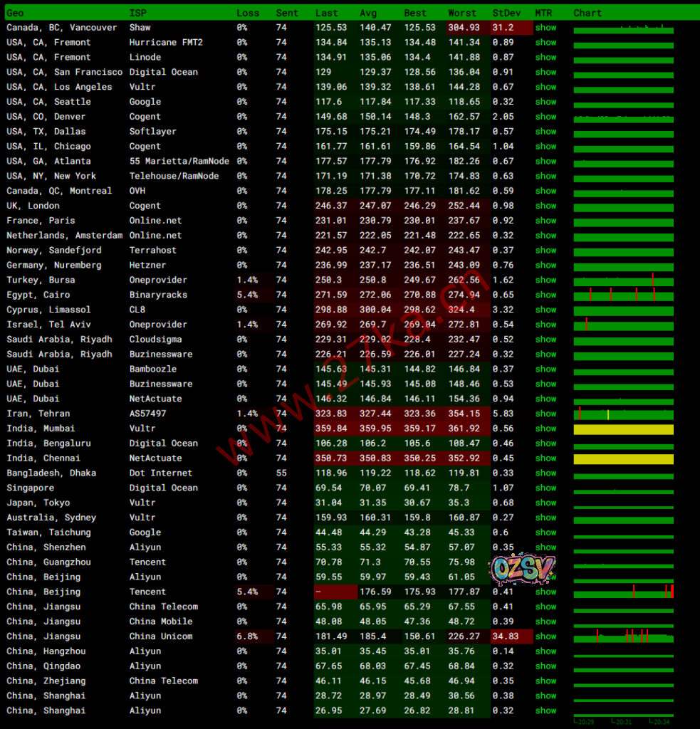The image size is (700, 729).
Task: Select the "Australia, Sydney" geo cell
Action: point(51,518)
